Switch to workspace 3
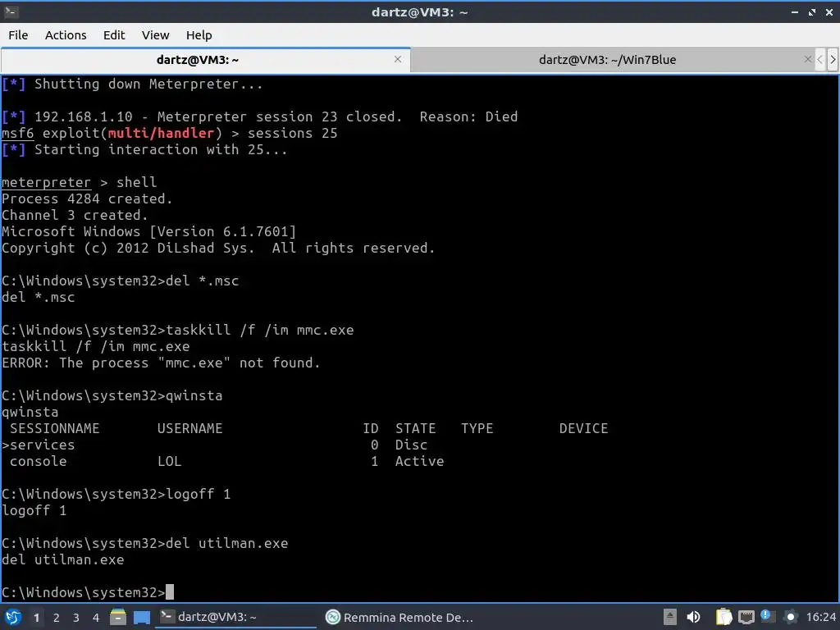This screenshot has height=630, width=840. point(76,618)
